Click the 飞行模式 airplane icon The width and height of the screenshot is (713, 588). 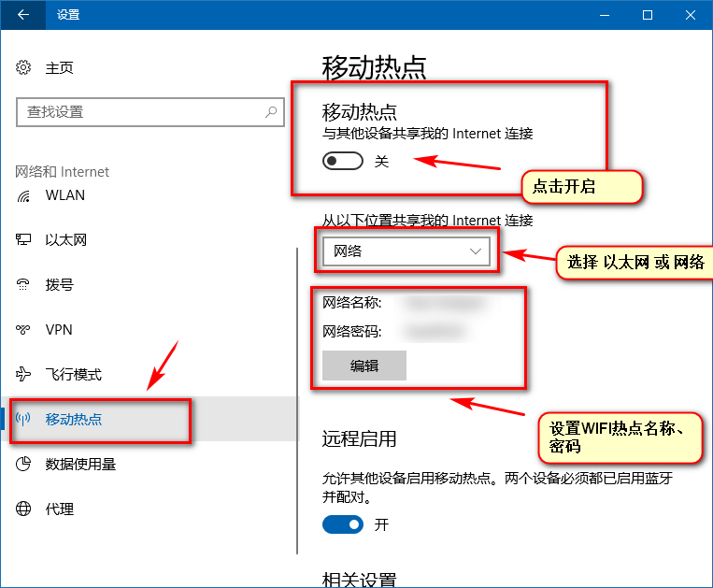24,375
